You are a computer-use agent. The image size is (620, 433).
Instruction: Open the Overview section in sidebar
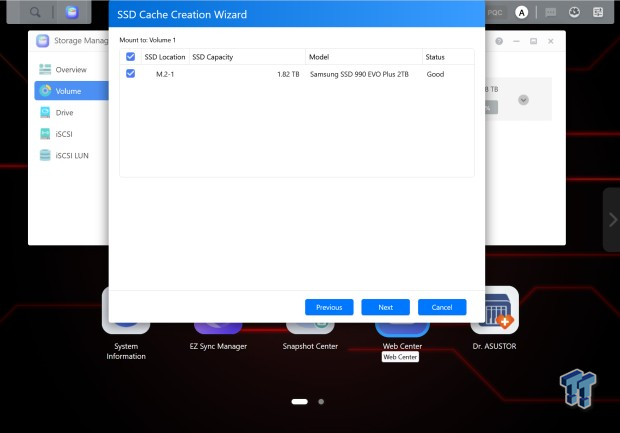[x=71, y=69]
